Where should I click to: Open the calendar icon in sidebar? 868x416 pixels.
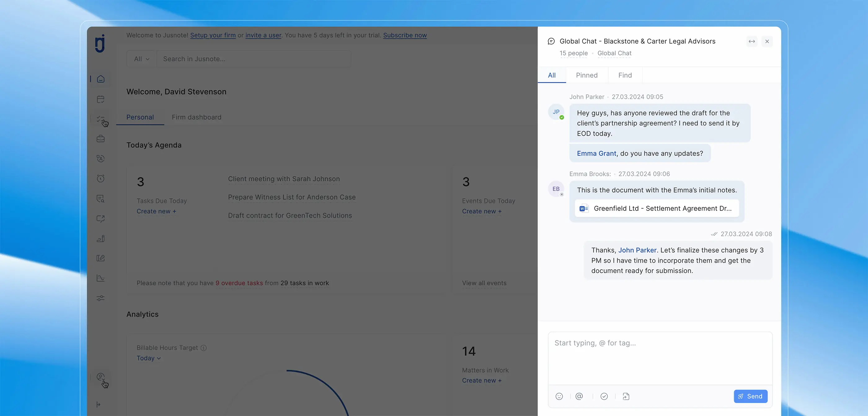pyautogui.click(x=100, y=99)
